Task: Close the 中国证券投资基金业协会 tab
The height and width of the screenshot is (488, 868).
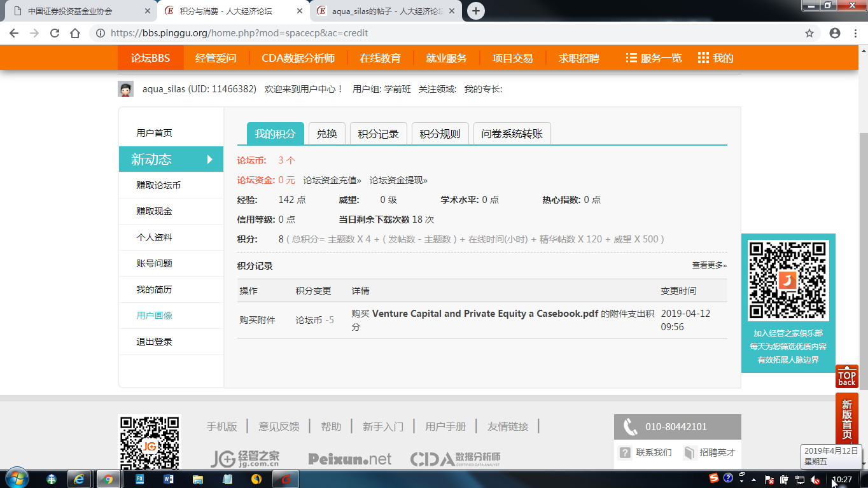Action: [148, 11]
